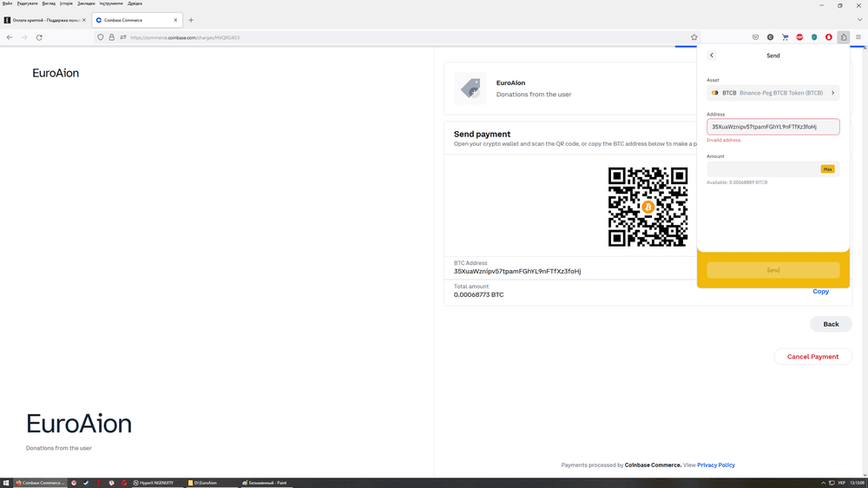Click the Amount input field
868x488 pixels.
(x=762, y=169)
